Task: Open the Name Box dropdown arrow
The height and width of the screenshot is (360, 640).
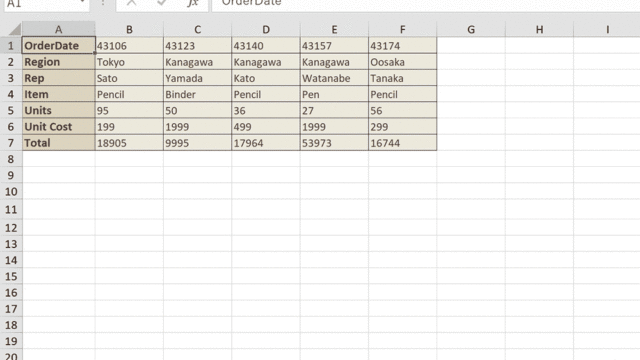Action: pyautogui.click(x=82, y=2)
